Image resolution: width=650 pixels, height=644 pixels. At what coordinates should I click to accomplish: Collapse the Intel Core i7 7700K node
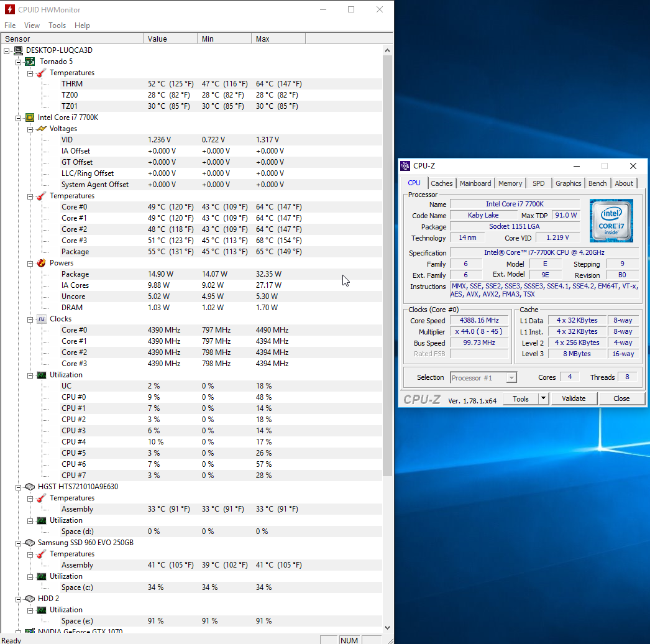pos(18,118)
